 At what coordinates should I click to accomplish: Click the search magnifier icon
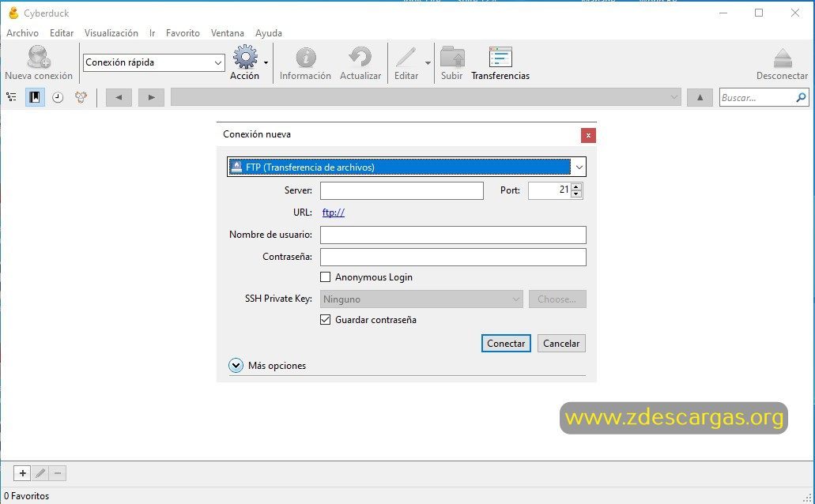pyautogui.click(x=801, y=97)
